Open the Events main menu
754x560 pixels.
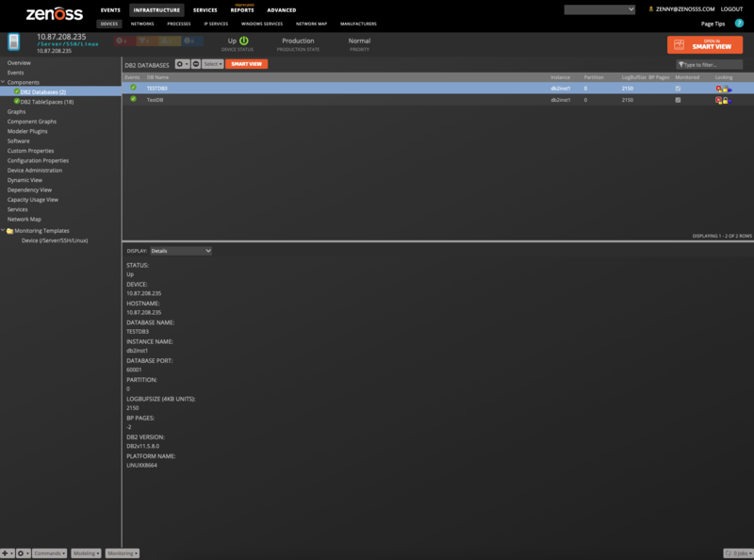(110, 10)
